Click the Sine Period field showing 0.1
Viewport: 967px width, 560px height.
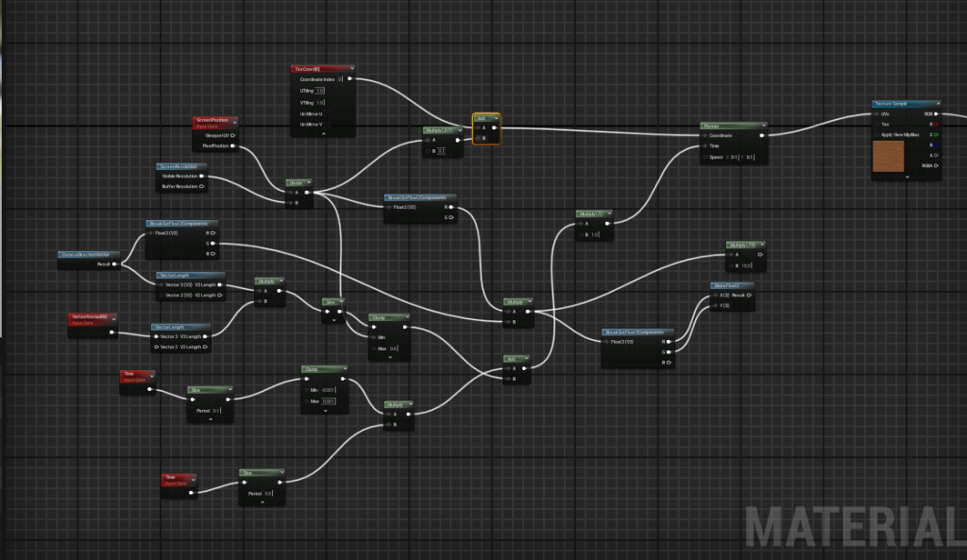[216, 411]
